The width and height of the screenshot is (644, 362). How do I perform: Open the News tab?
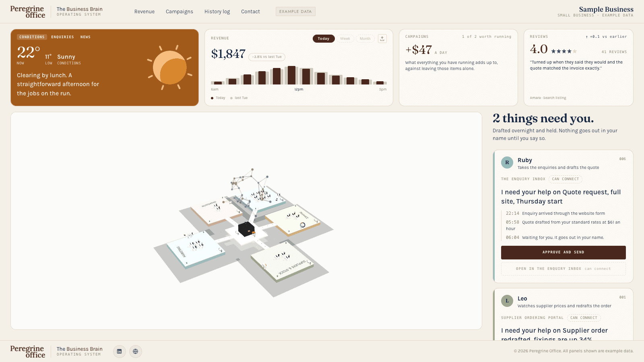click(x=85, y=37)
